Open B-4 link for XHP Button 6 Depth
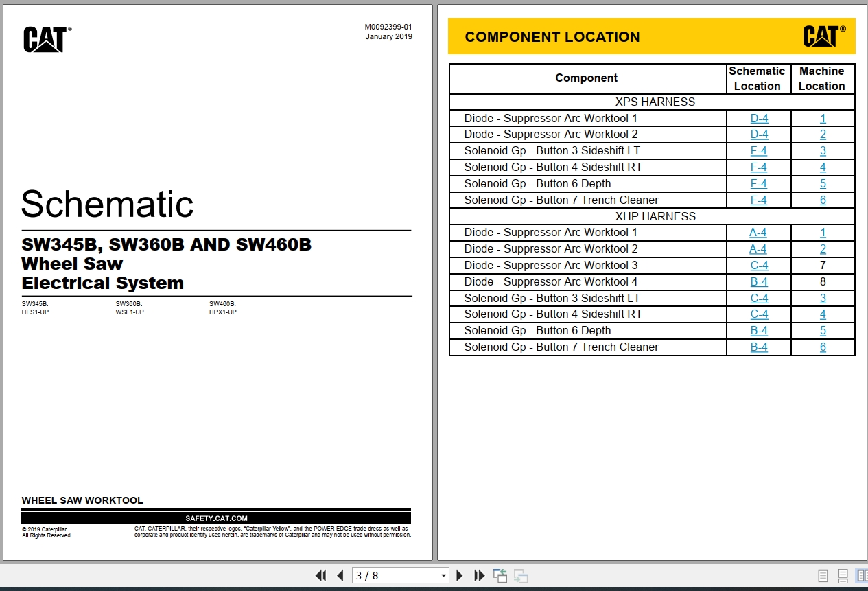This screenshot has height=591, width=868. (x=759, y=331)
